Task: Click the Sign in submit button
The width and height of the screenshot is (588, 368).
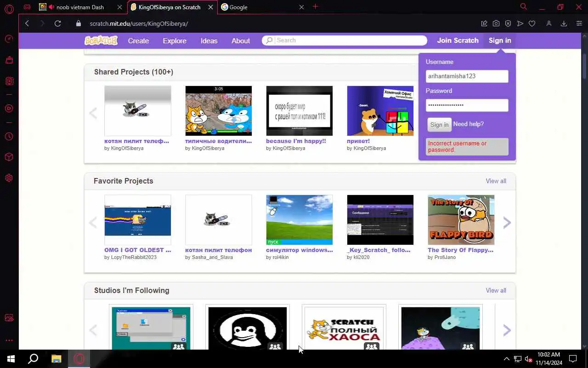Action: pos(439,125)
